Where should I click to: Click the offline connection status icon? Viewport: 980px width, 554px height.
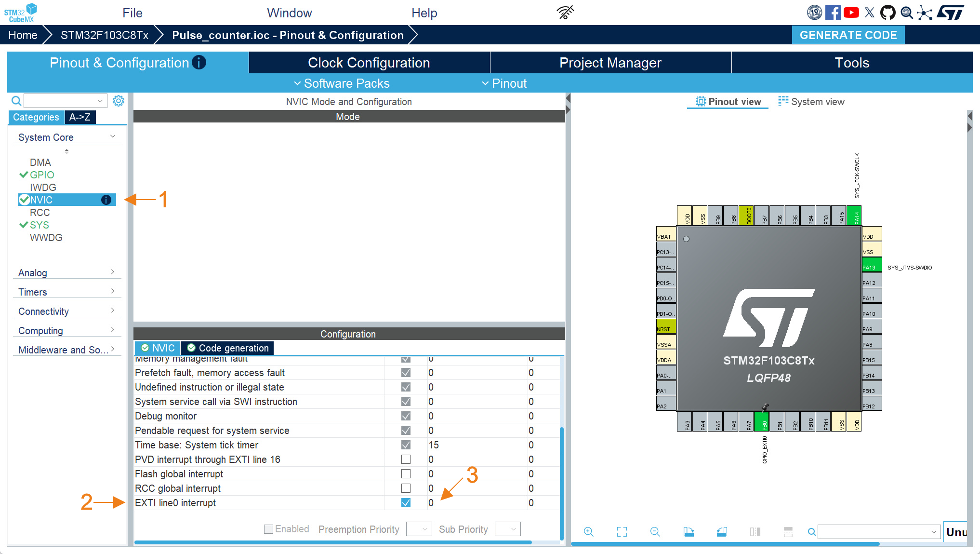pyautogui.click(x=565, y=13)
